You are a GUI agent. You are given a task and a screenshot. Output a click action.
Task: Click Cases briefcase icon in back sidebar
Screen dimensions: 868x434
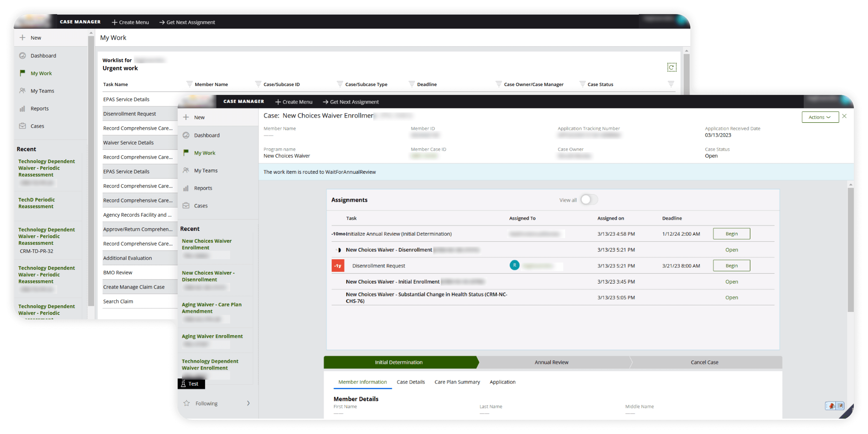point(23,126)
